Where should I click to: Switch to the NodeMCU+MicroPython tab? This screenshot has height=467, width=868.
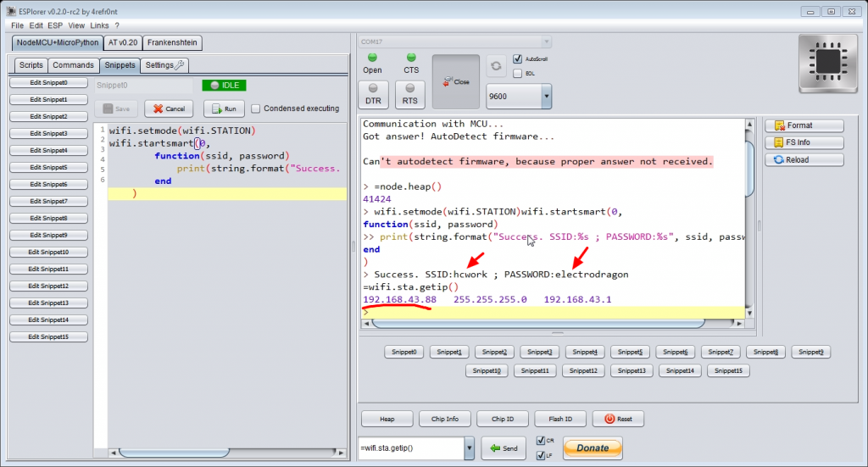coord(58,42)
